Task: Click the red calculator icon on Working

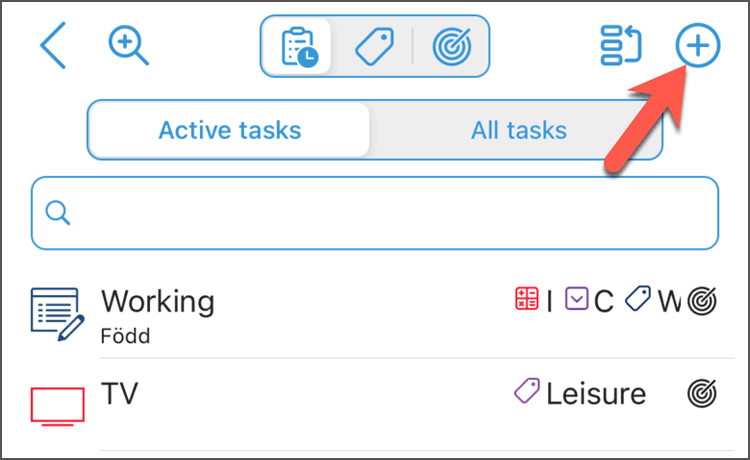Action: point(527,299)
